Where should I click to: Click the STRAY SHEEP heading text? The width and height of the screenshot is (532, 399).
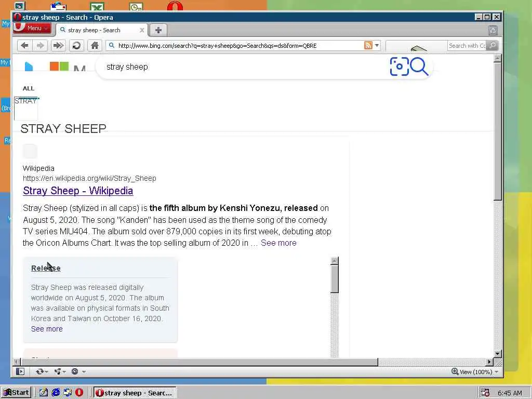click(x=63, y=129)
